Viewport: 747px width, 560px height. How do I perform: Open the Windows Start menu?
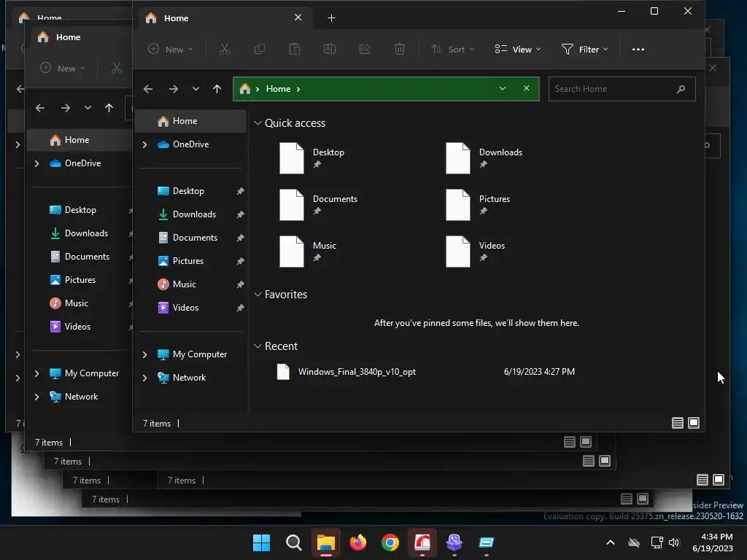[x=261, y=542]
